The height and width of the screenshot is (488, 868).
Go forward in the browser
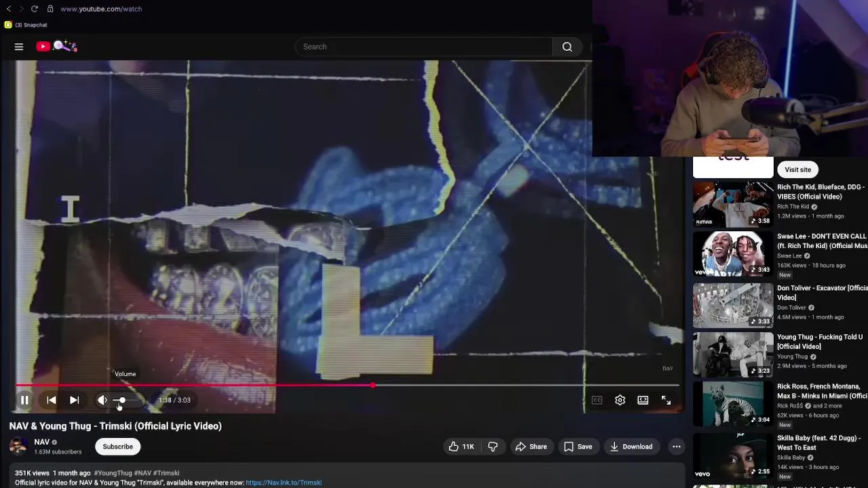tap(21, 9)
